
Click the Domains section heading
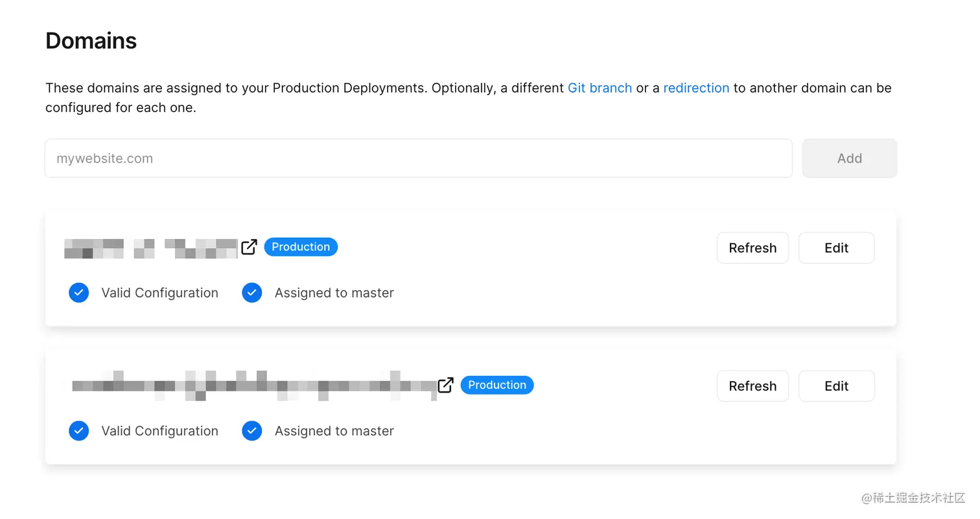91,41
